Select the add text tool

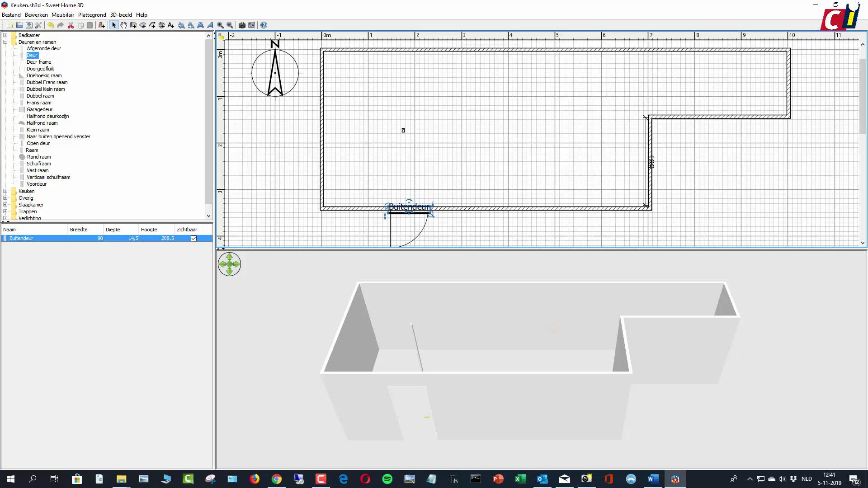coord(171,25)
